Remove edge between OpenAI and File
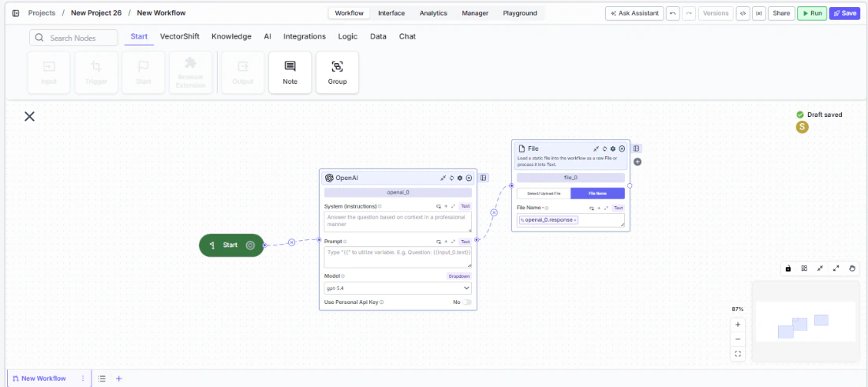The image size is (868, 387). [x=494, y=212]
